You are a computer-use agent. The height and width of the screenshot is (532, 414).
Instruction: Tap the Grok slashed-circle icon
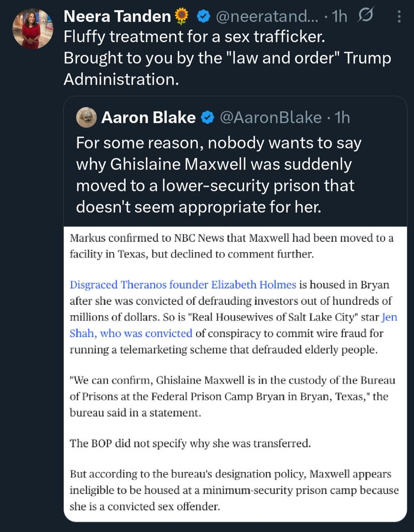[x=365, y=15]
